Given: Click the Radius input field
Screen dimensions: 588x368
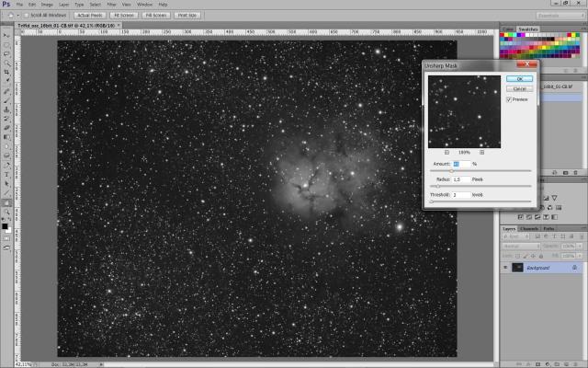Looking at the screenshot, I should click(x=460, y=179).
